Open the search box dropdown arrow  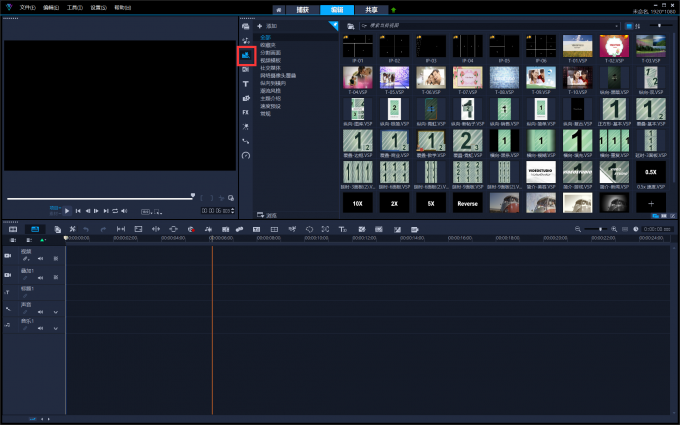coord(616,26)
